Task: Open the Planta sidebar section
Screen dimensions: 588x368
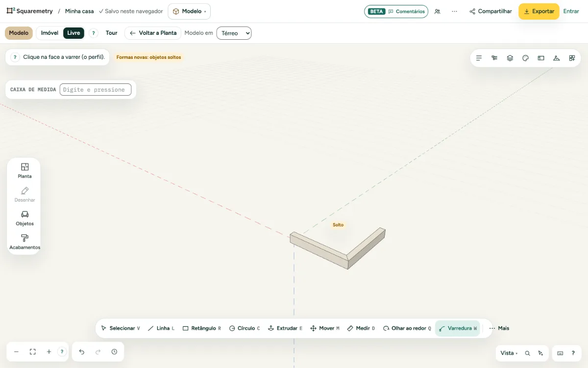Action: click(x=24, y=171)
